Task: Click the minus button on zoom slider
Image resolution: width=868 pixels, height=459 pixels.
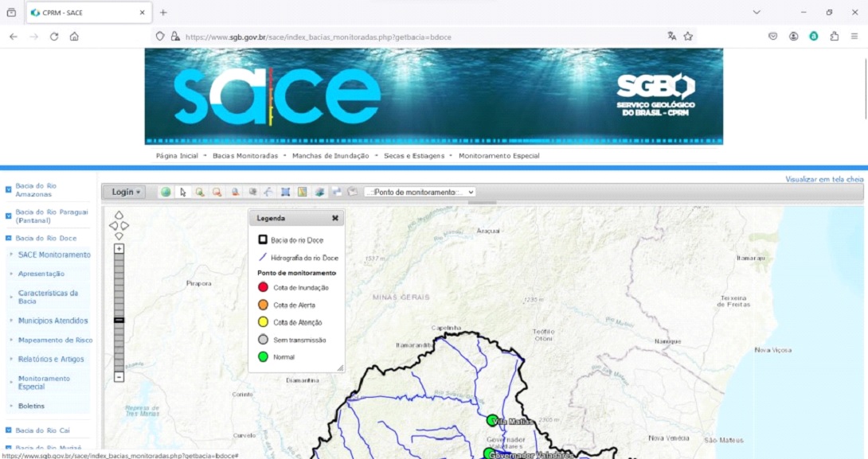Action: pyautogui.click(x=119, y=377)
